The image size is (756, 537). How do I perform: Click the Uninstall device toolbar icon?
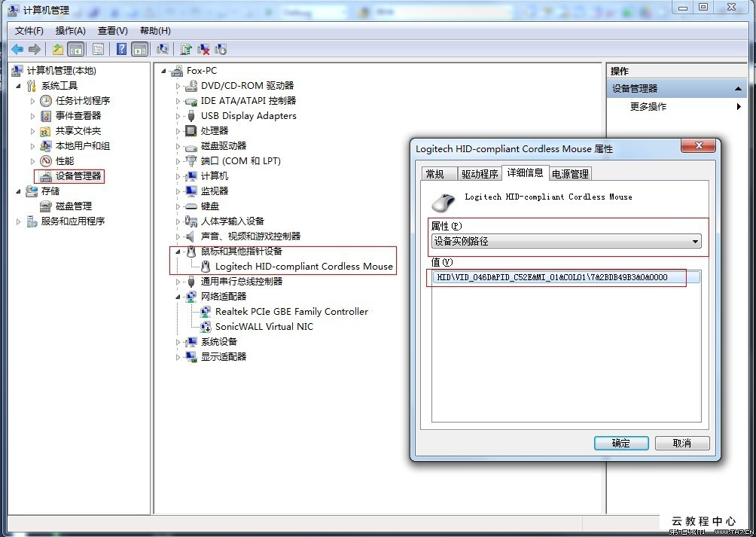(x=203, y=49)
